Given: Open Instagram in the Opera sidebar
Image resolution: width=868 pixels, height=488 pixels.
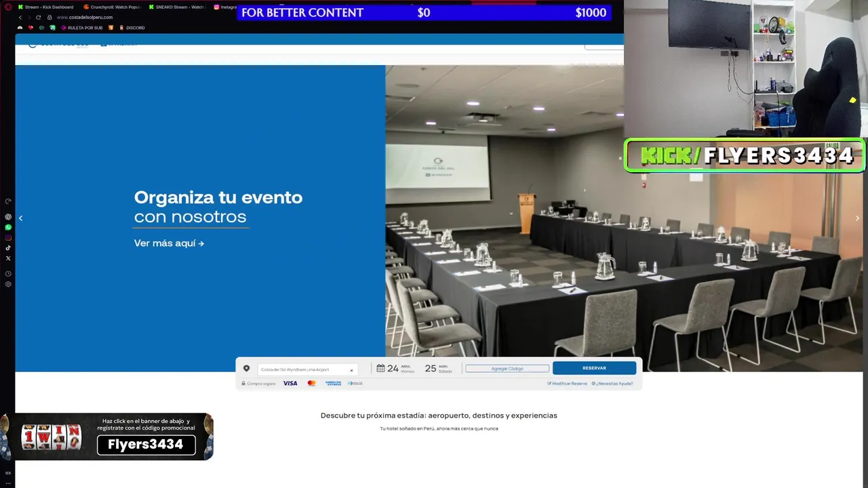Looking at the screenshot, I should (x=8, y=237).
